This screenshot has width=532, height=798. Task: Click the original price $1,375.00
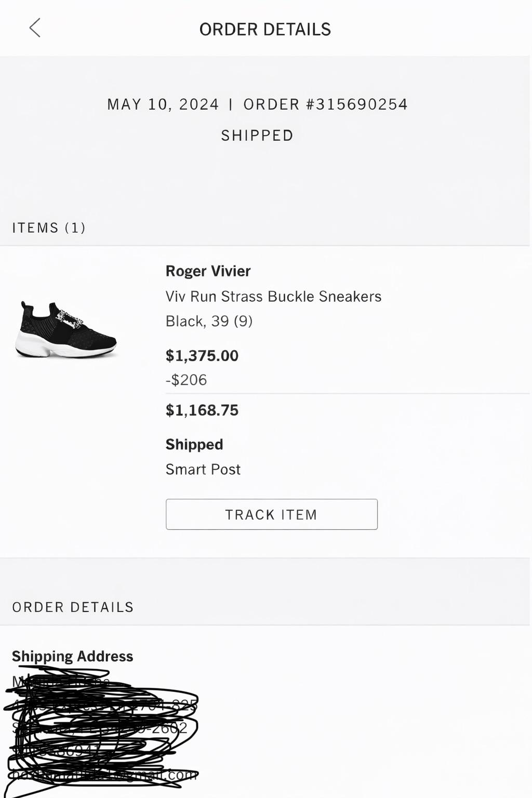[x=202, y=356]
